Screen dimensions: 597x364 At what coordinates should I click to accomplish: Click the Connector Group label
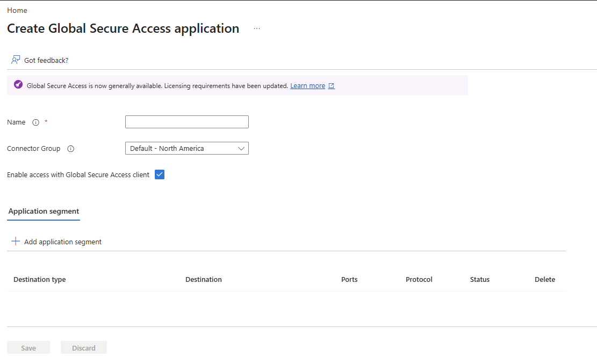(x=33, y=148)
